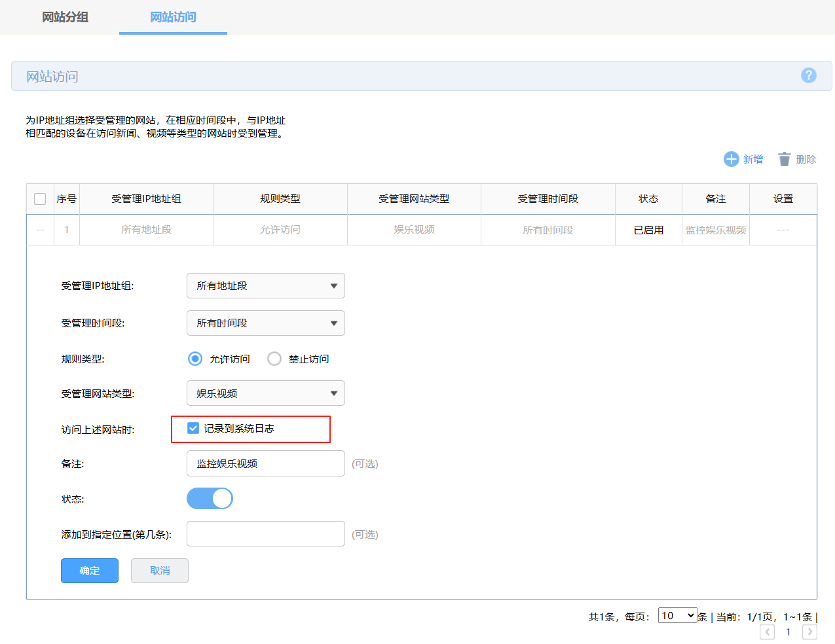Screen dimensions: 835x644
Task: Click page number 1 in pagination
Action: point(788,632)
